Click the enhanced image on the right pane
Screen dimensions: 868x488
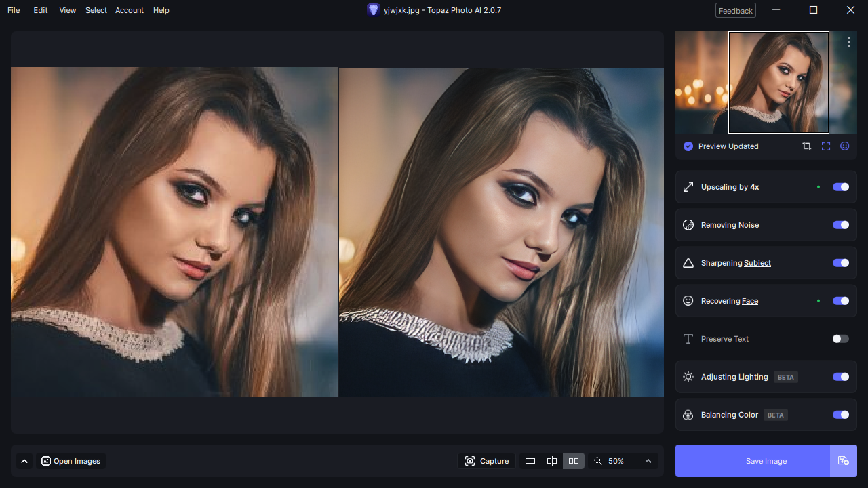click(501, 232)
